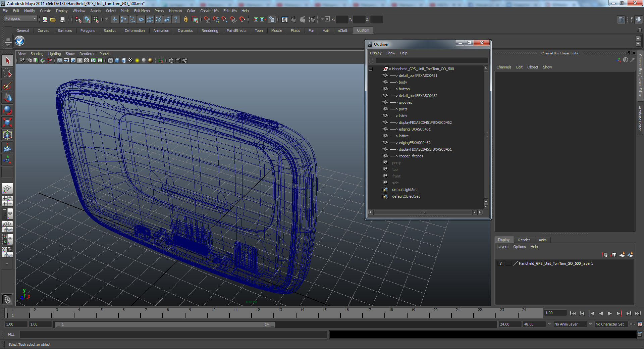Switch to four view layout
This screenshot has width=644, height=349.
(x=7, y=201)
